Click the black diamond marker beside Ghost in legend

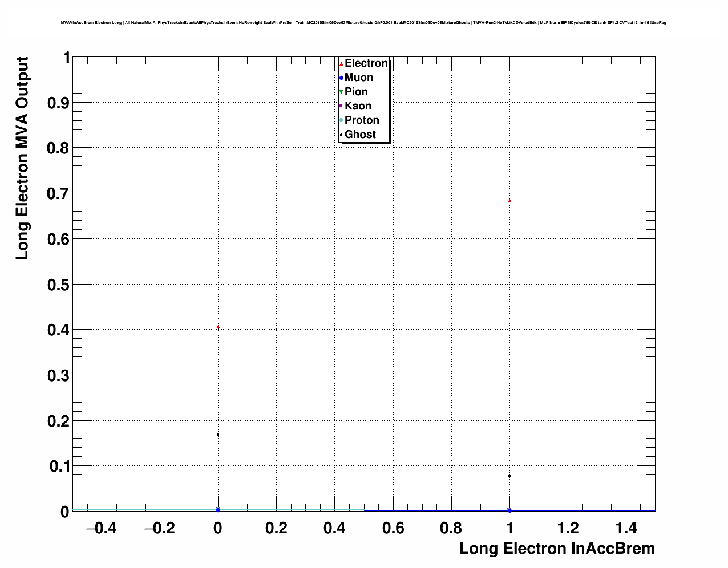(x=341, y=135)
